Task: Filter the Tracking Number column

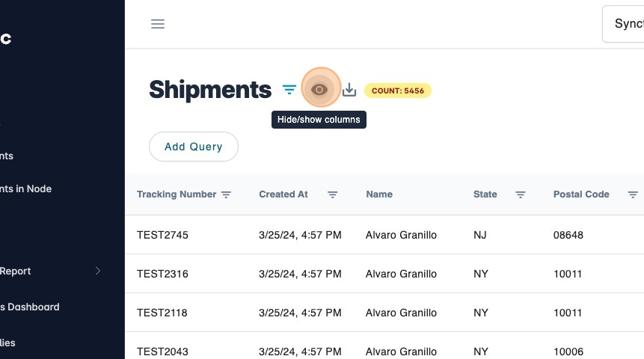Action: coord(226,194)
